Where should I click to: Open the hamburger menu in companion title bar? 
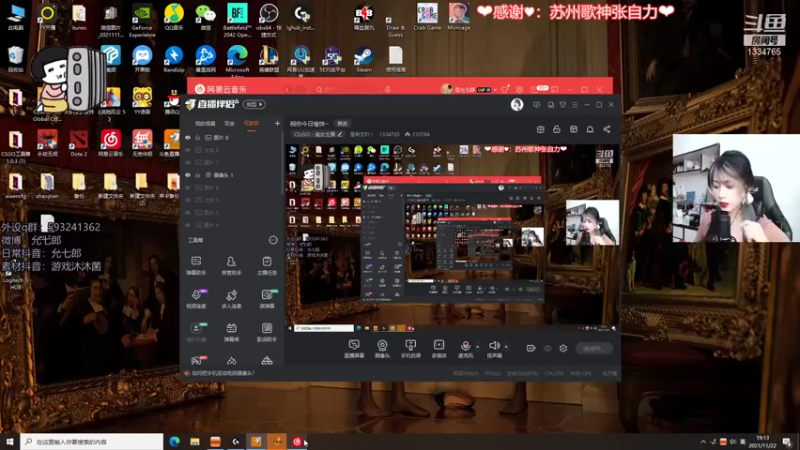tap(575, 105)
